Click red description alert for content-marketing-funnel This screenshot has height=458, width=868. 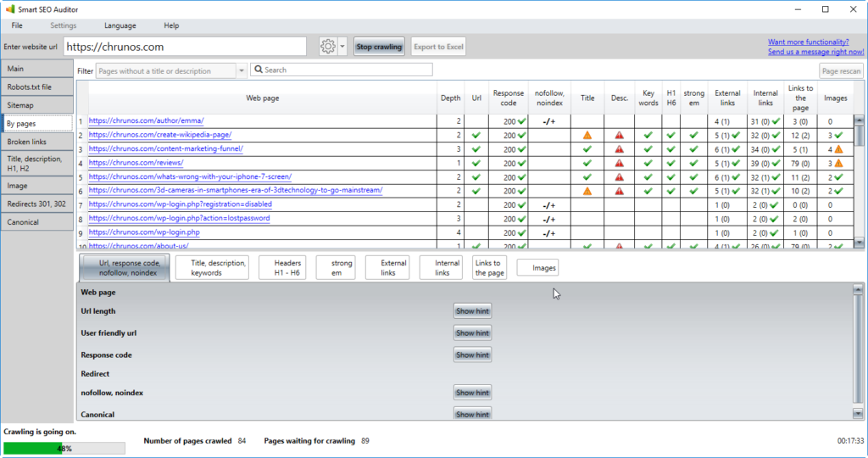point(619,149)
